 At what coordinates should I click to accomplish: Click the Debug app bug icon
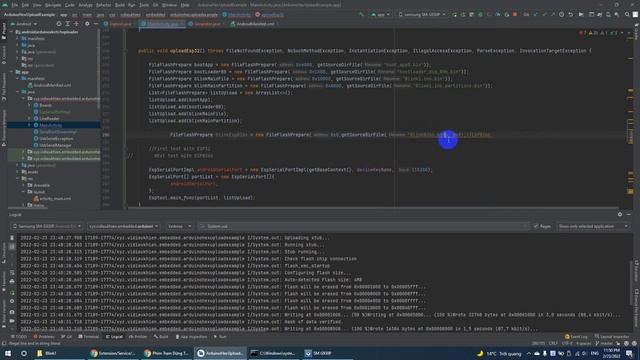(480, 15)
